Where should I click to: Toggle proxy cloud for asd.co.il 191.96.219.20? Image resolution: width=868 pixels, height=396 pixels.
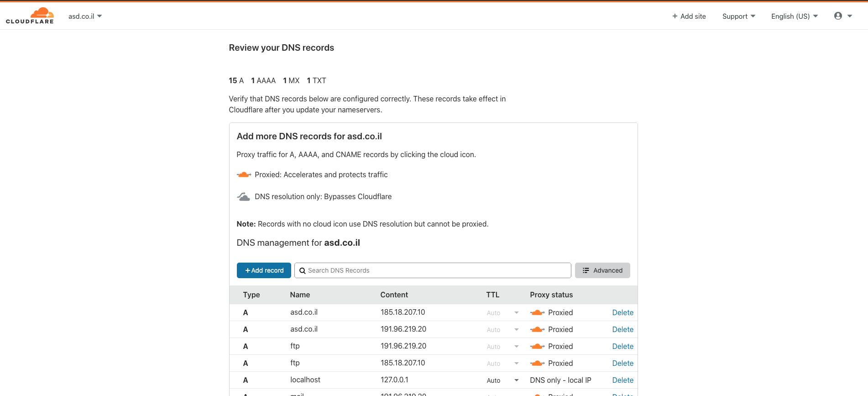pos(537,329)
